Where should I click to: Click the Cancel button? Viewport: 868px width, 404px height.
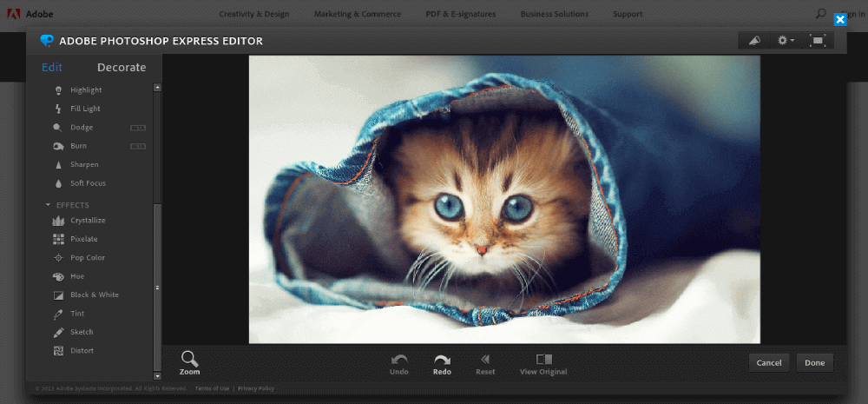769,362
